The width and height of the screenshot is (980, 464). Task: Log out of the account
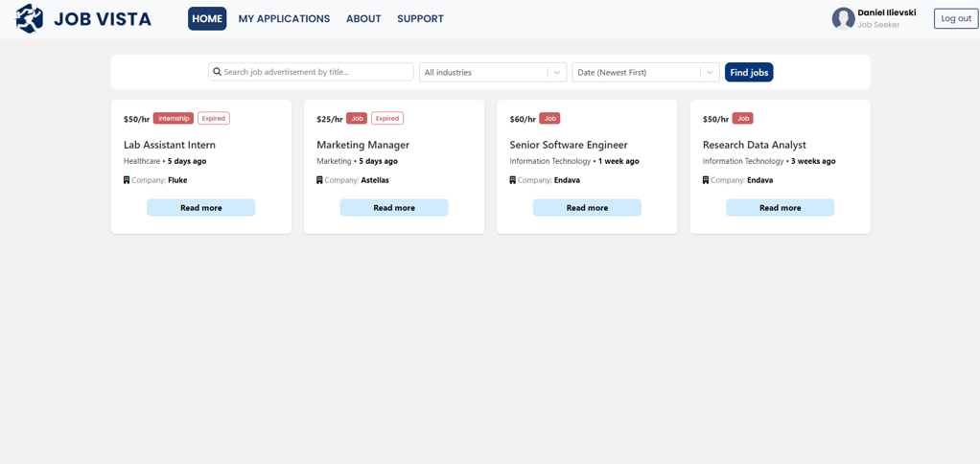pyautogui.click(x=955, y=18)
